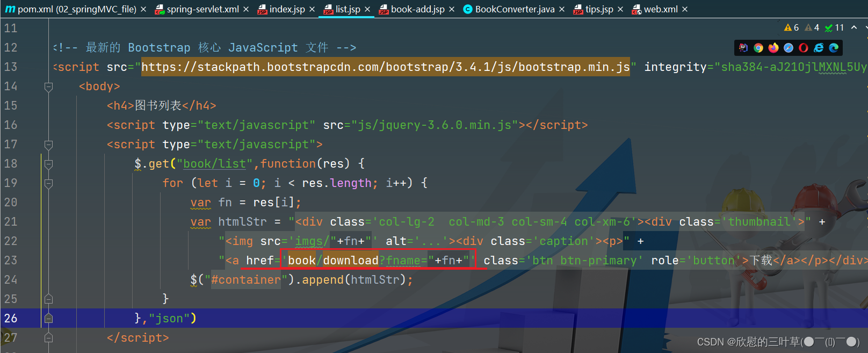Screen dimensions: 868x353
Task: Click the book/download href text
Action: point(333,261)
